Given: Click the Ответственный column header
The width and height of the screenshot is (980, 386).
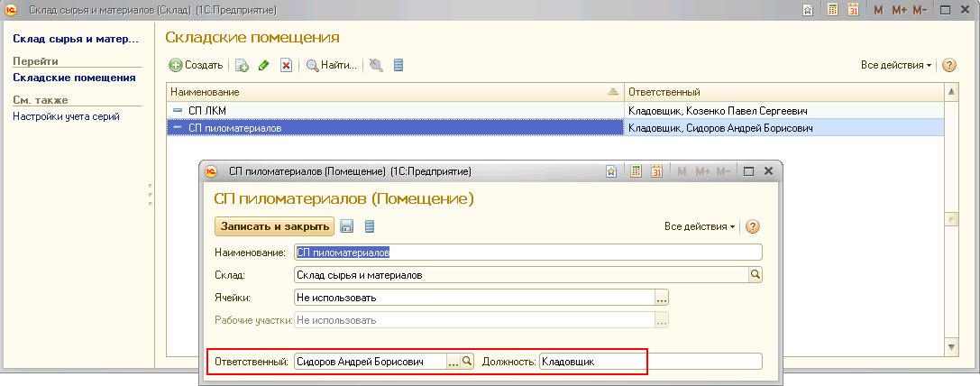Looking at the screenshot, I should pyautogui.click(x=783, y=92).
